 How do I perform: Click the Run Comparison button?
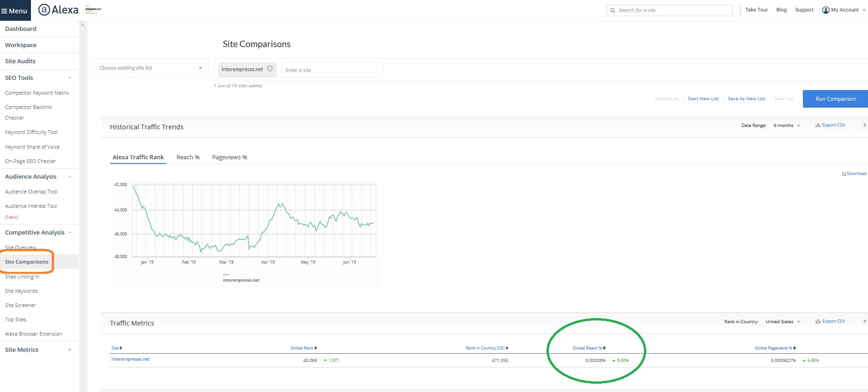(x=835, y=99)
